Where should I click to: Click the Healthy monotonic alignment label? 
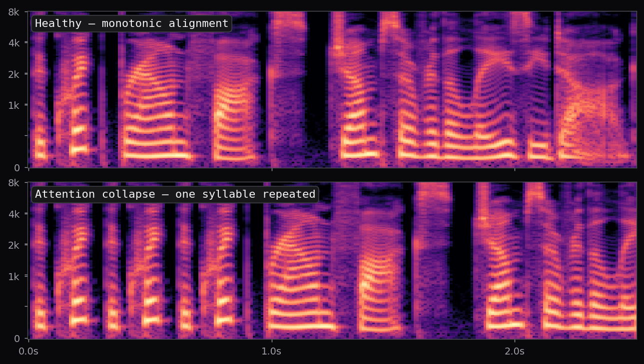(x=131, y=23)
